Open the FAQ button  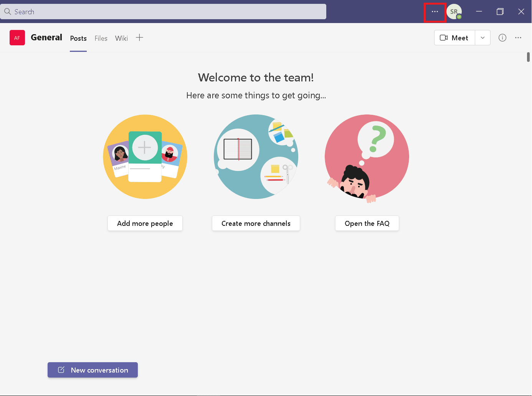[367, 223]
